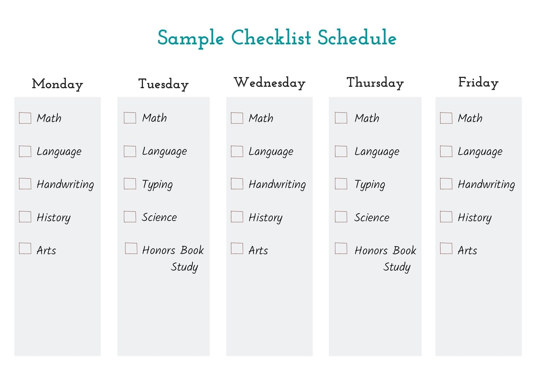This screenshot has width=555, height=392.
Task: Tick Thursday Honors Book Study checkbox
Action: point(341,248)
